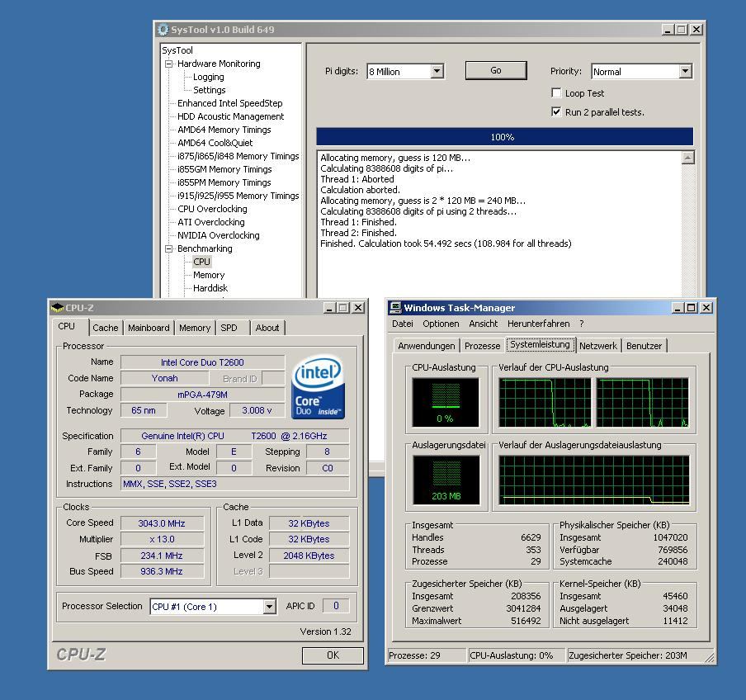Switch to the Memory tab in CPU-Z
This screenshot has height=700, width=746.
tap(195, 328)
